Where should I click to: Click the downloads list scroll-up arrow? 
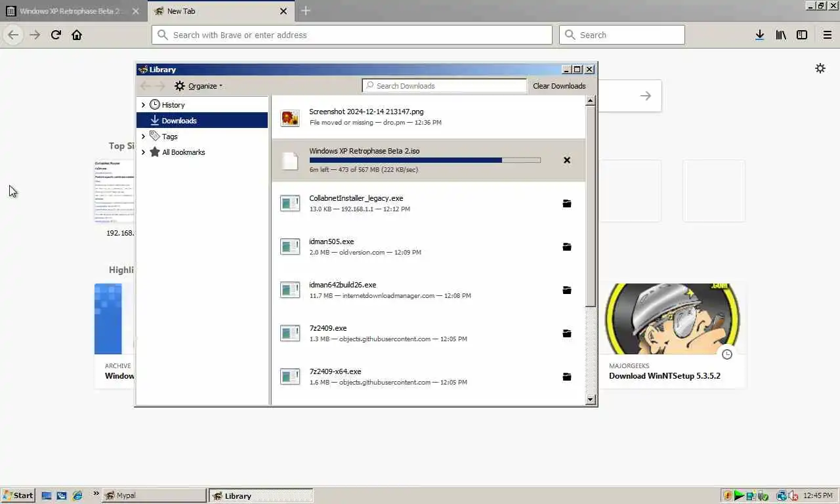(x=591, y=100)
